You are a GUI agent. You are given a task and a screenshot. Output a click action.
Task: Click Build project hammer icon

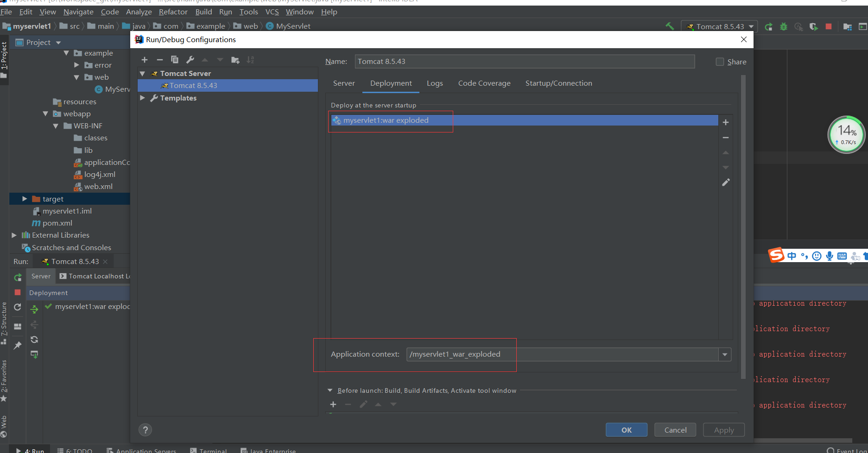tap(670, 26)
